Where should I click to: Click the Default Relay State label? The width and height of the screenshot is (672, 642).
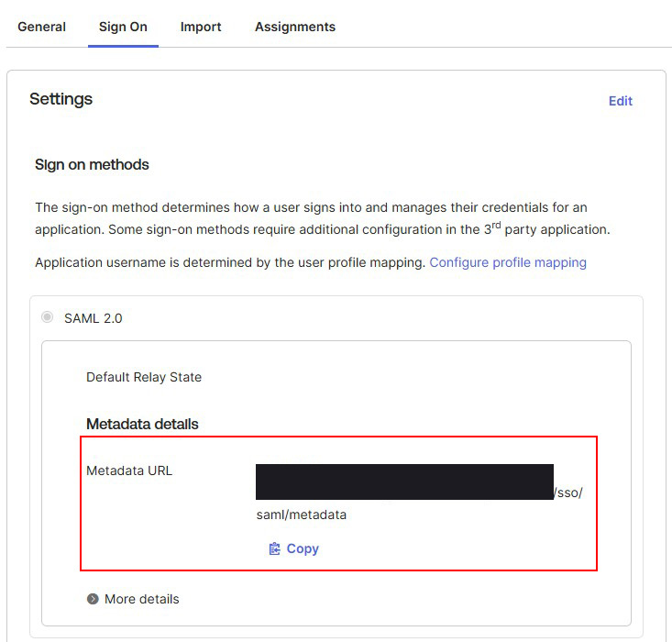pyautogui.click(x=144, y=377)
